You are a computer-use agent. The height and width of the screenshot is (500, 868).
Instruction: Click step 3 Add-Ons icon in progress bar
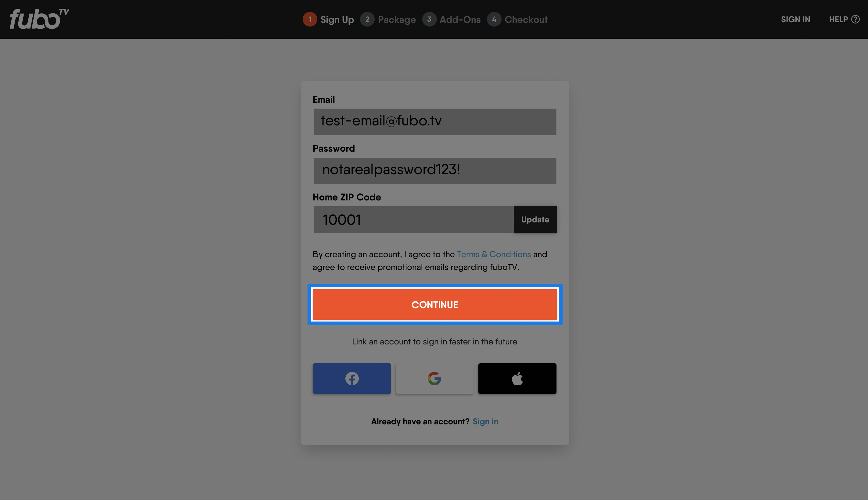[x=429, y=20]
